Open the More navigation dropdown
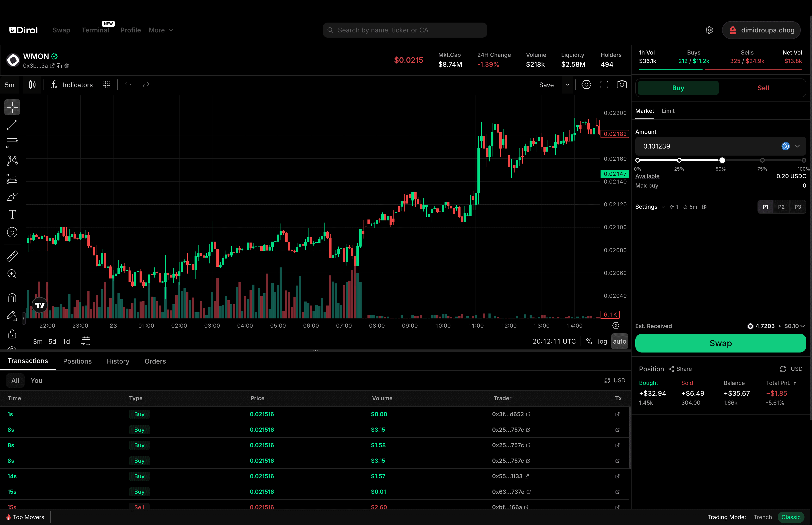 click(160, 30)
